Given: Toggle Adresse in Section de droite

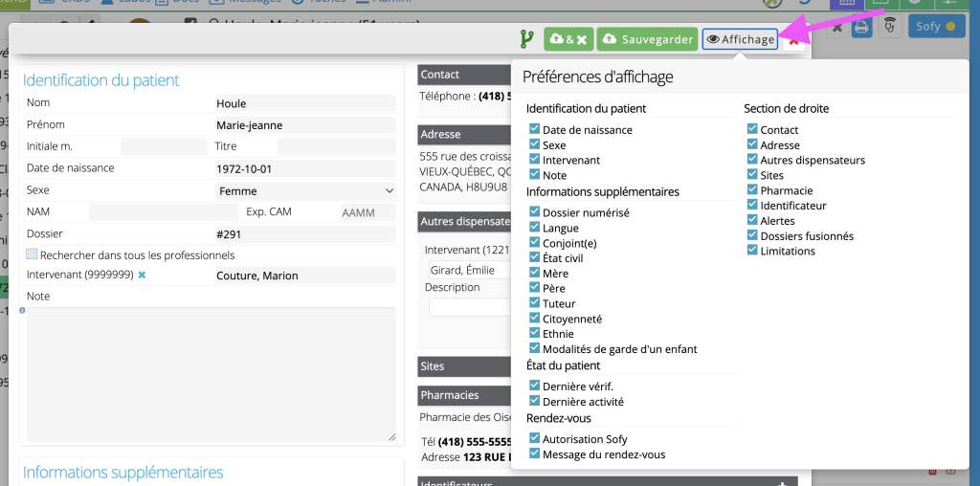Looking at the screenshot, I should click(x=752, y=144).
